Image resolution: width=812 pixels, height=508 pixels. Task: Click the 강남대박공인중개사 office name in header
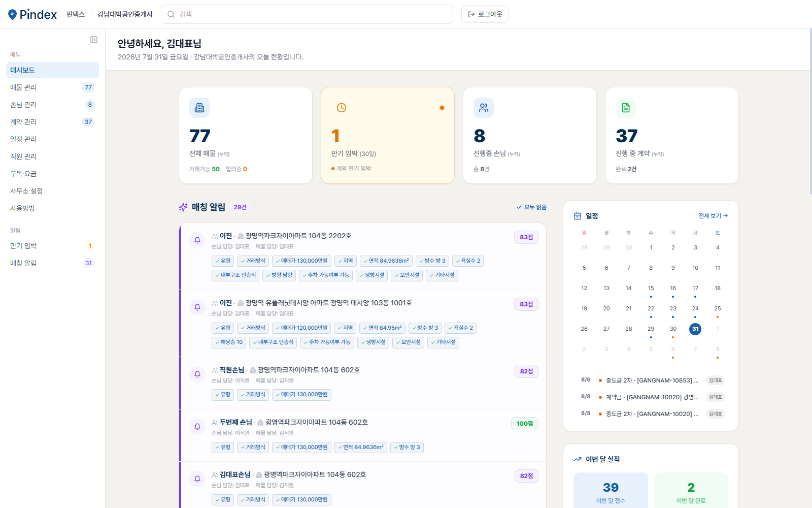125,14
